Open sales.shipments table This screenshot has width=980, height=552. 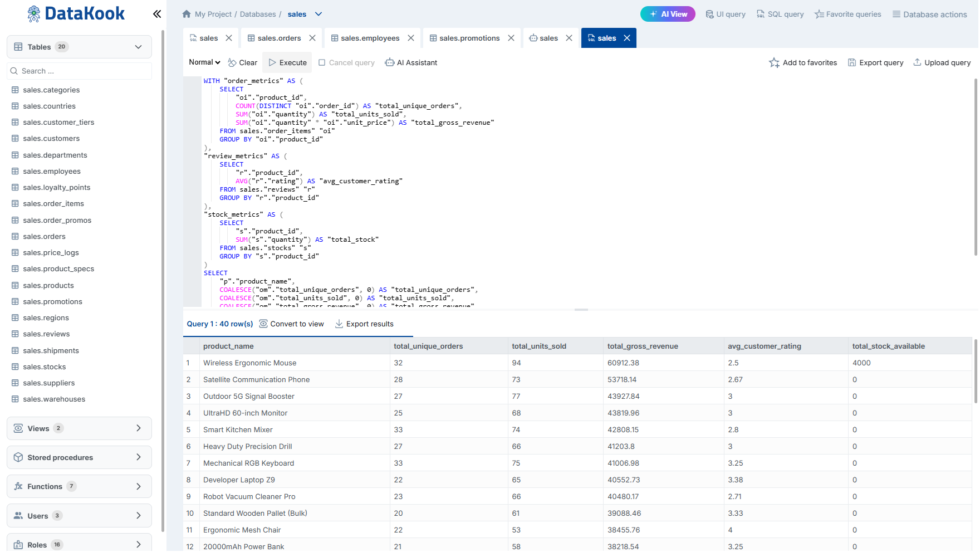51,350
